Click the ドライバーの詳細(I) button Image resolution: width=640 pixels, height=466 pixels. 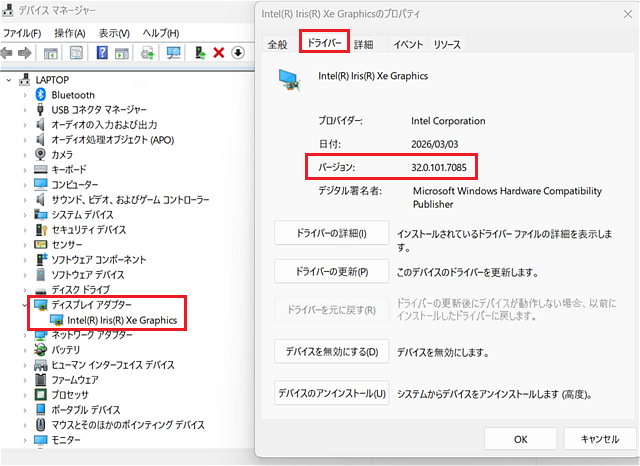click(x=331, y=233)
